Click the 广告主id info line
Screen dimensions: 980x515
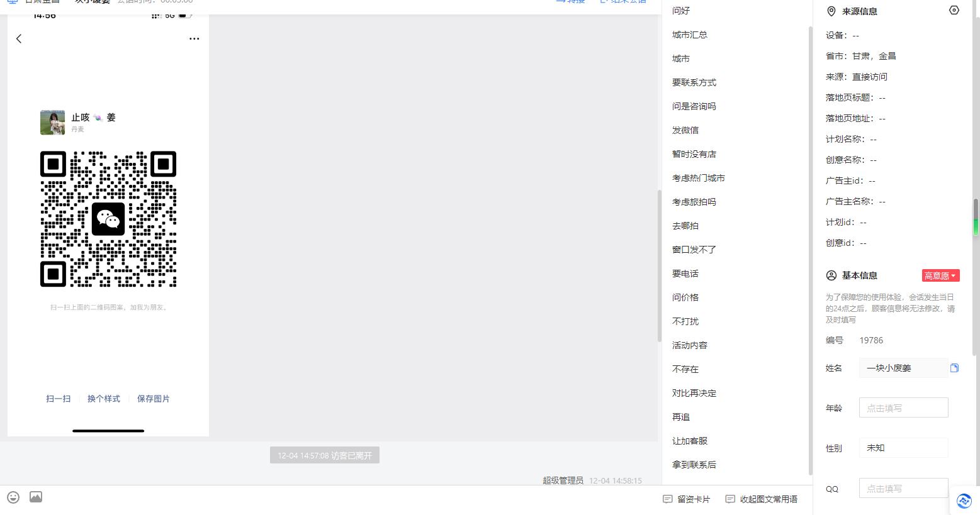click(850, 180)
